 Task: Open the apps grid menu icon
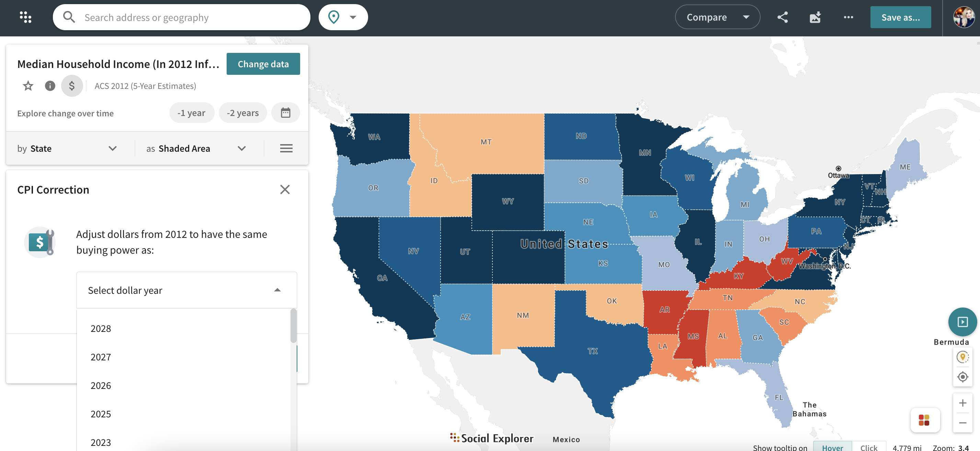point(25,17)
